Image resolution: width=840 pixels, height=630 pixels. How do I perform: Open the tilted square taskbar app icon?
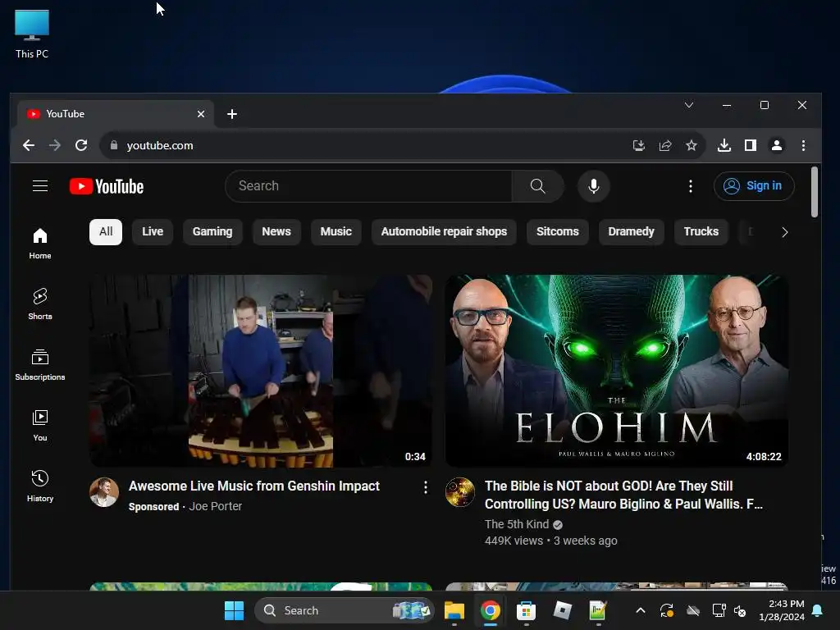coord(562,610)
